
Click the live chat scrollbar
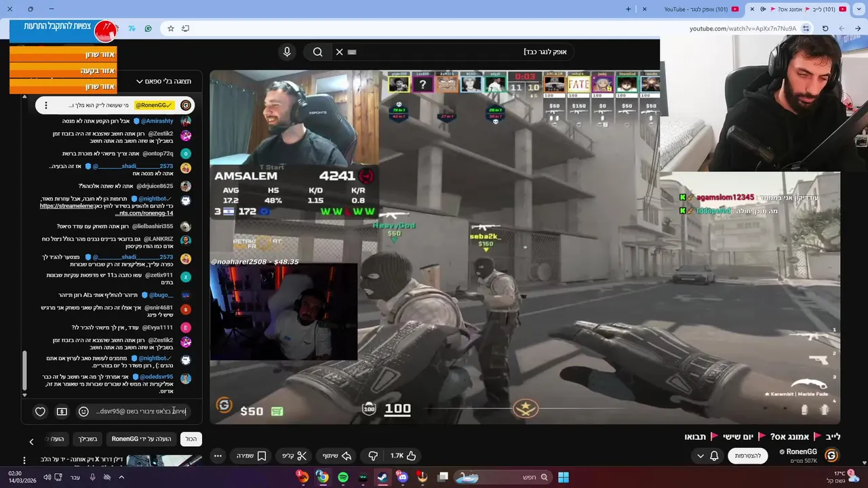(x=25, y=371)
